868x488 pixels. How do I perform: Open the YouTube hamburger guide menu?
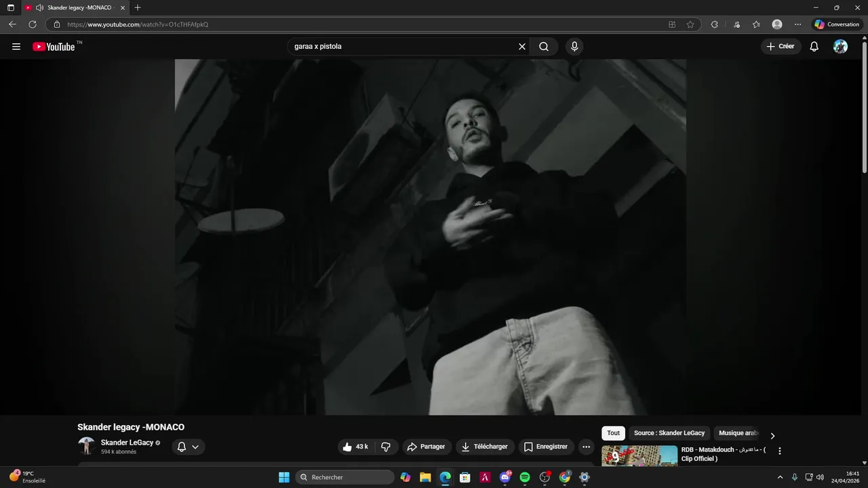pyautogui.click(x=16, y=47)
